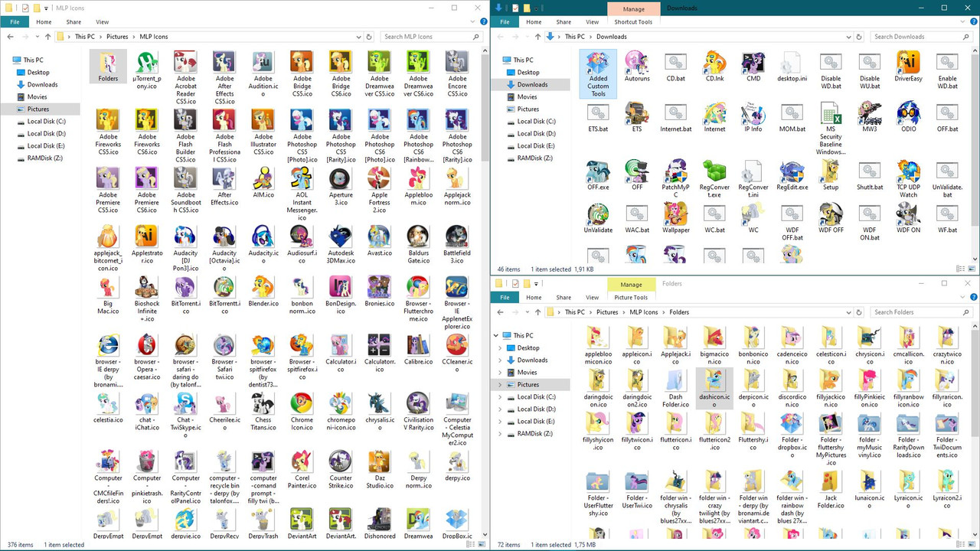Open RAMDisk (Z:) in Downloads window sidebar
The height and width of the screenshot is (551, 980).
coord(534,158)
